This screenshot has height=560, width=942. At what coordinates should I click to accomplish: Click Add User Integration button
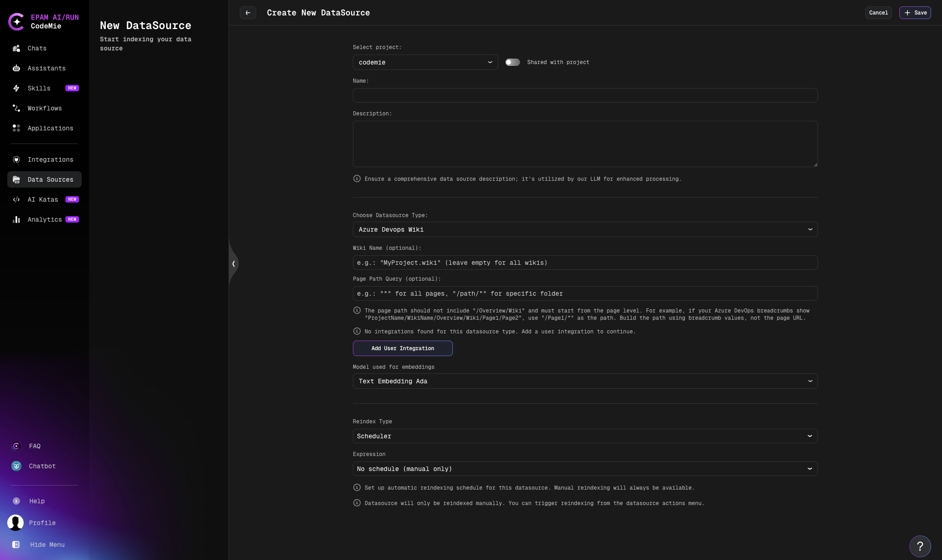pyautogui.click(x=402, y=348)
